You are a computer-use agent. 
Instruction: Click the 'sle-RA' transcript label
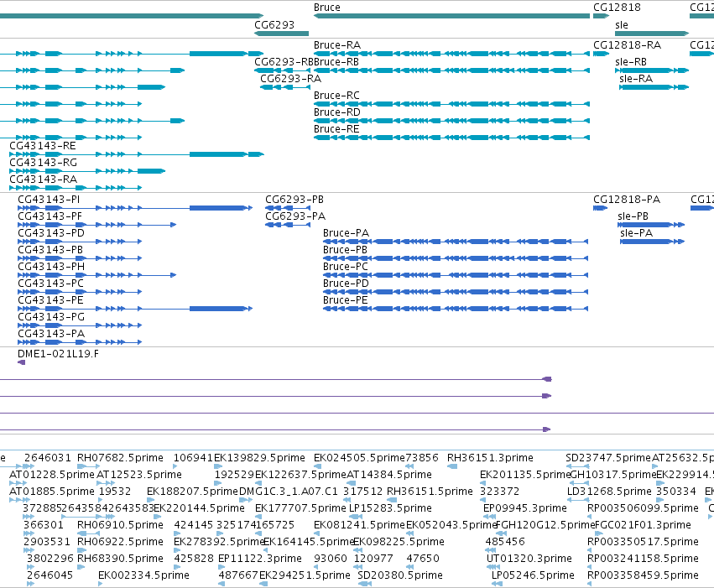636,79
